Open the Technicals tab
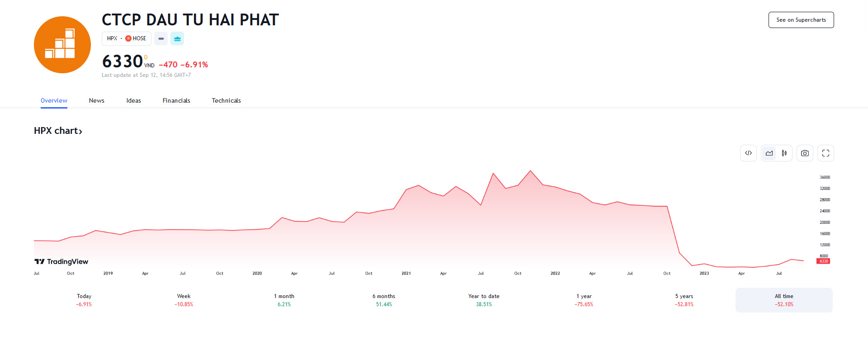 pyautogui.click(x=226, y=100)
